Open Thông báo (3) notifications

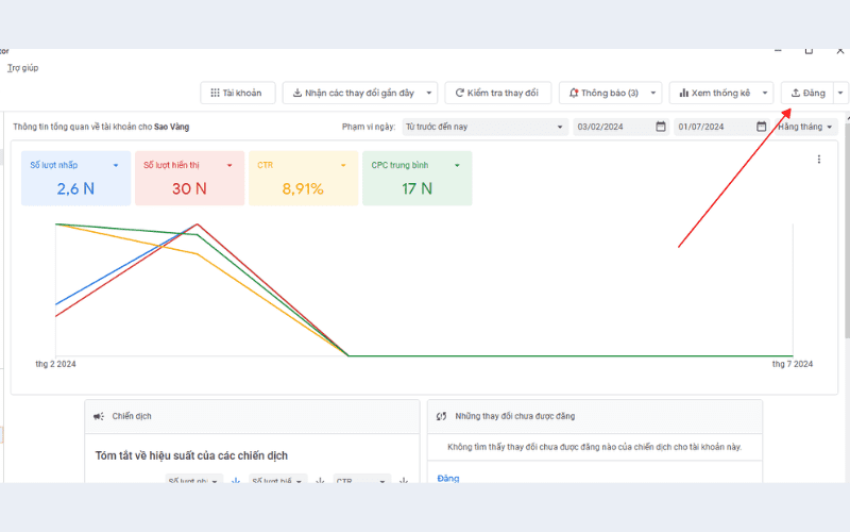point(603,93)
